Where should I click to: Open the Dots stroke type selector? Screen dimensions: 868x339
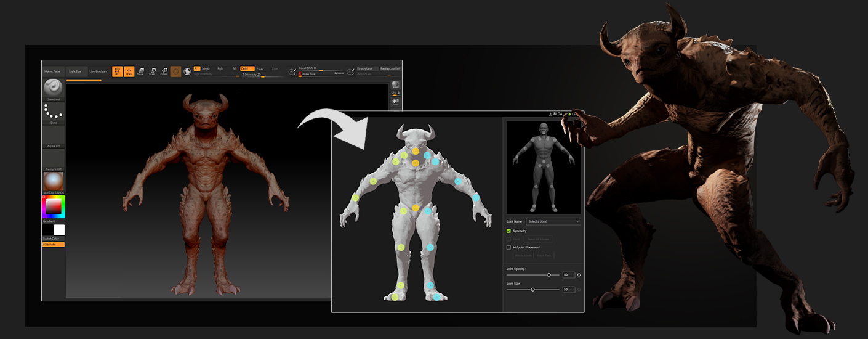(54, 112)
